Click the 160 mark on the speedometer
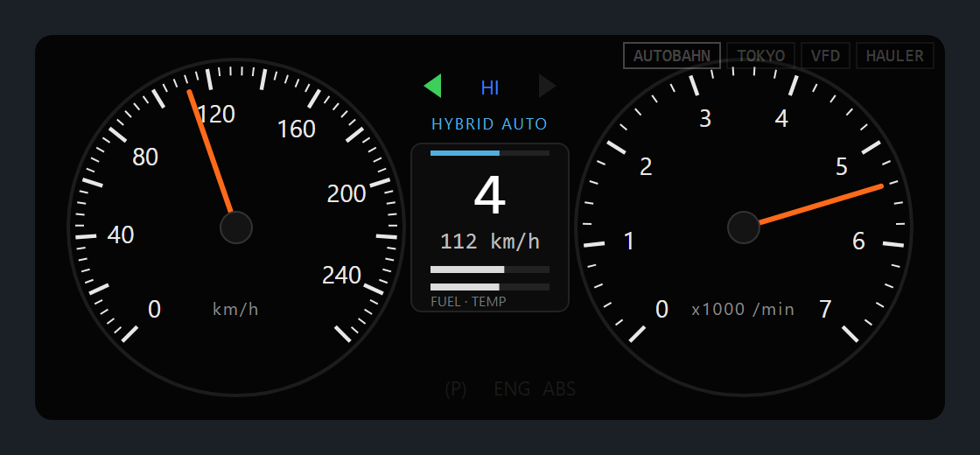Screen dimensions: 980x455 point(297,129)
